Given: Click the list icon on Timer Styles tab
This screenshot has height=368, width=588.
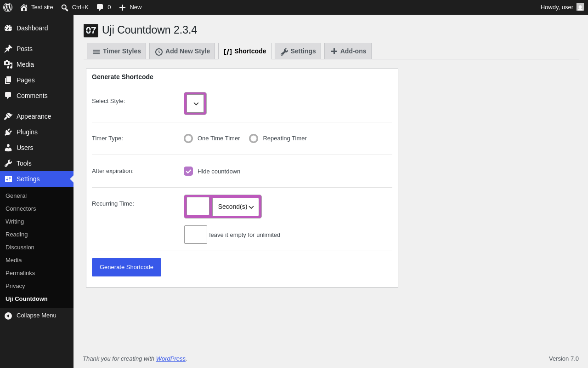Looking at the screenshot, I should click(96, 52).
